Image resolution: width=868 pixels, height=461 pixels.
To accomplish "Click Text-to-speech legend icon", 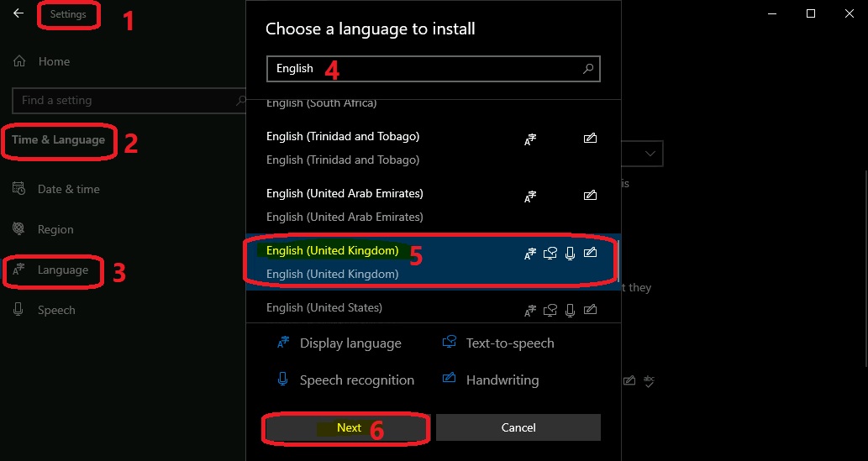I will pos(449,342).
